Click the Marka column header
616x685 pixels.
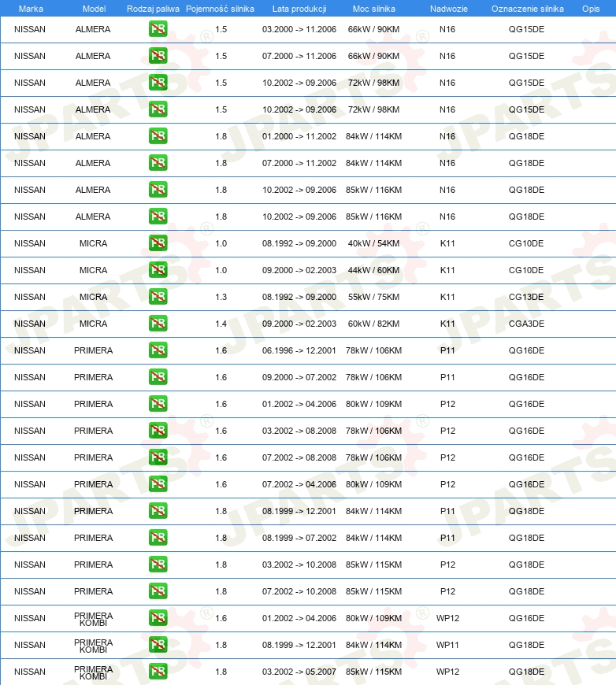tap(31, 9)
